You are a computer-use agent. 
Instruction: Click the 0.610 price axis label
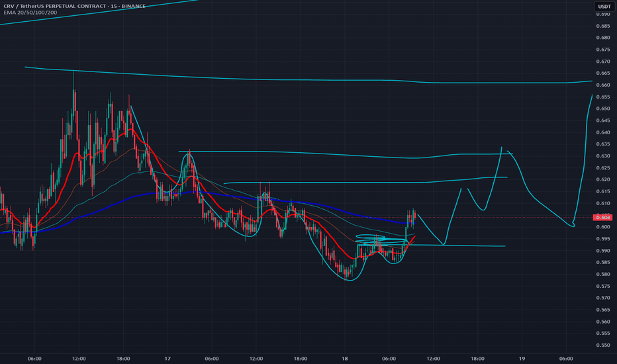click(x=603, y=203)
